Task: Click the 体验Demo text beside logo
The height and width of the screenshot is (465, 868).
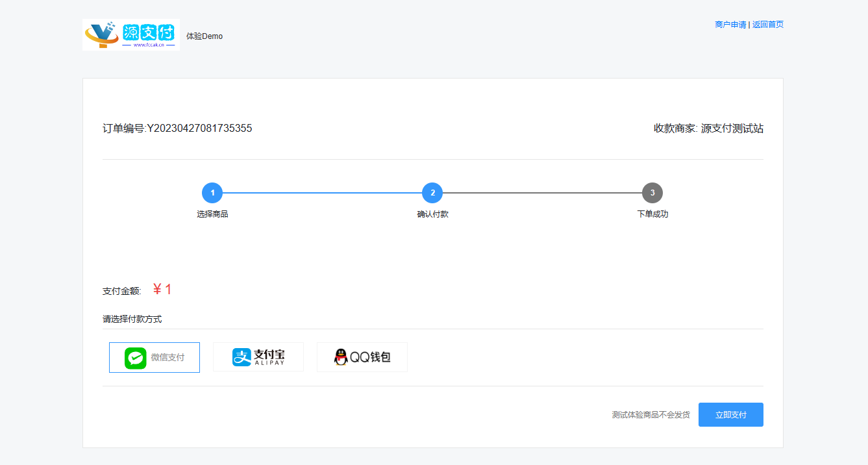Action: (x=205, y=36)
